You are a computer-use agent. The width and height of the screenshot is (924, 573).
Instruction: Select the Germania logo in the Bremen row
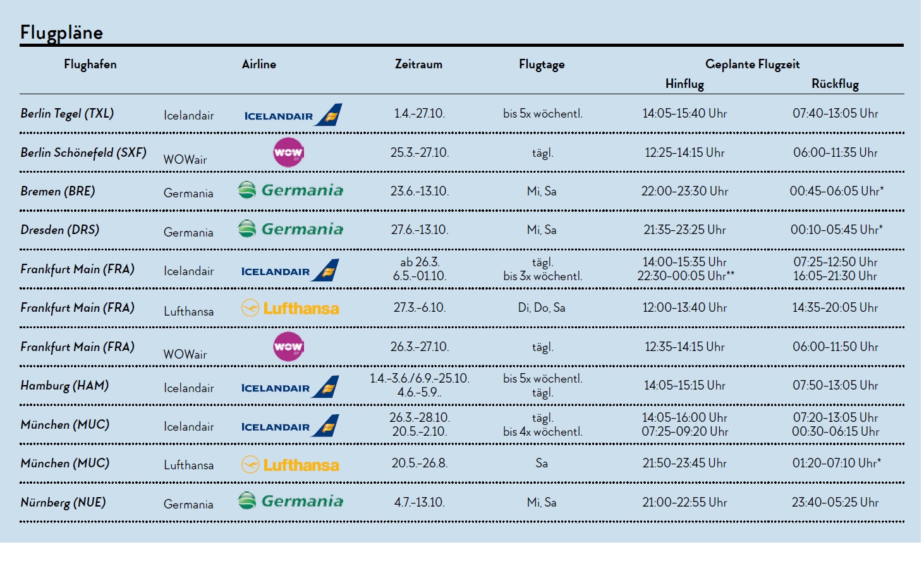291,190
